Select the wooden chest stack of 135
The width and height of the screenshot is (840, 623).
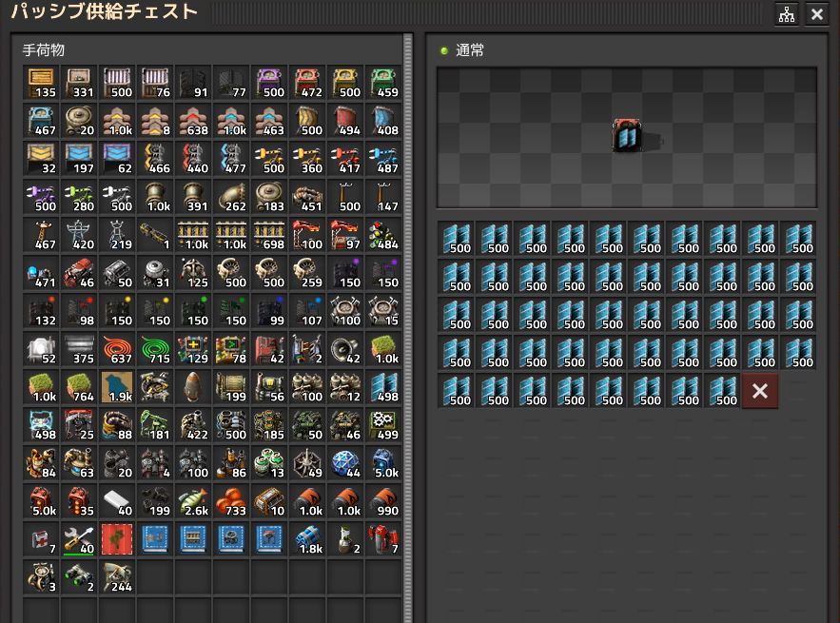tap(41, 83)
